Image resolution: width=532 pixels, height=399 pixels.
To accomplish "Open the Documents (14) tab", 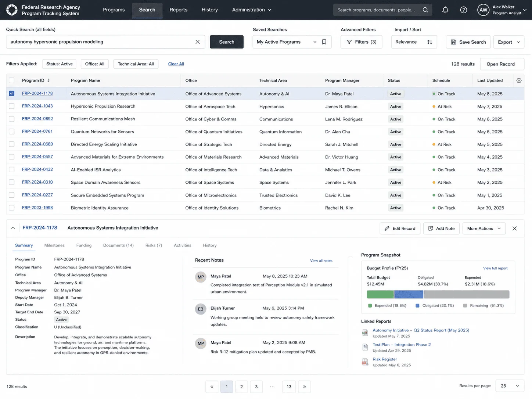I will point(118,245).
